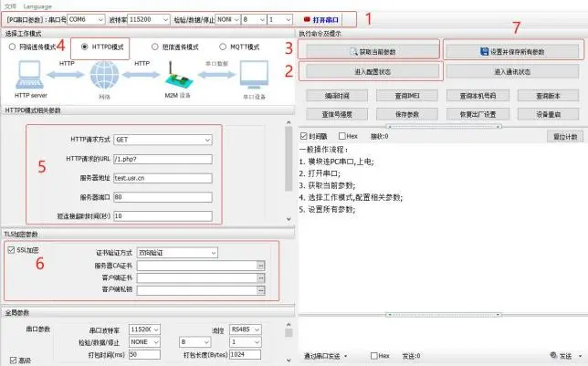
Task: Click the magnifier icon on 获取当前参数
Action: point(353,52)
